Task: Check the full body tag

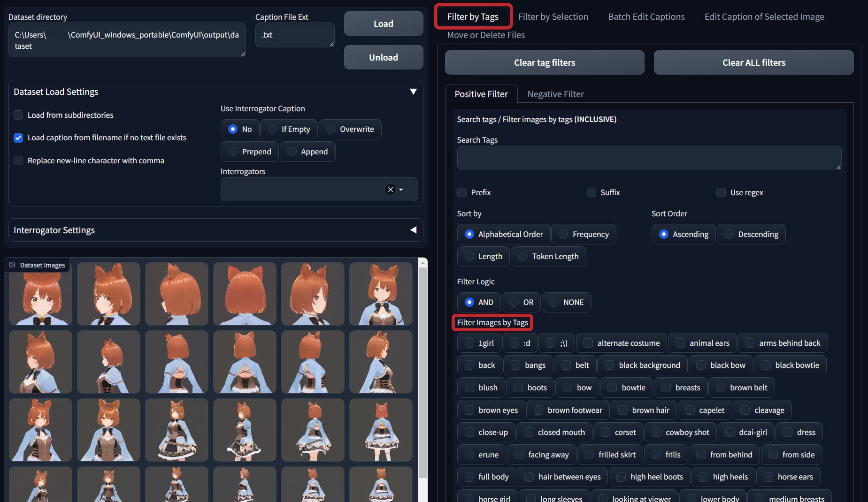Action: [x=469, y=477]
